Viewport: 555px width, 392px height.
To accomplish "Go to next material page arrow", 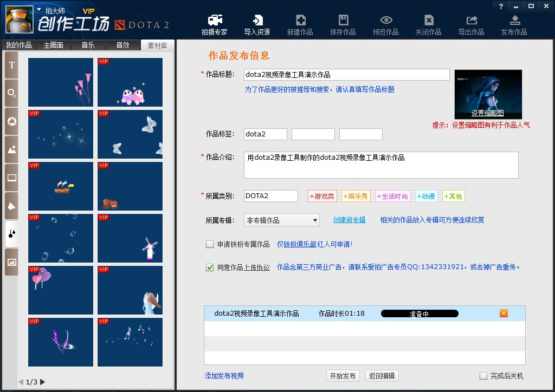I will pyautogui.click(x=43, y=382).
